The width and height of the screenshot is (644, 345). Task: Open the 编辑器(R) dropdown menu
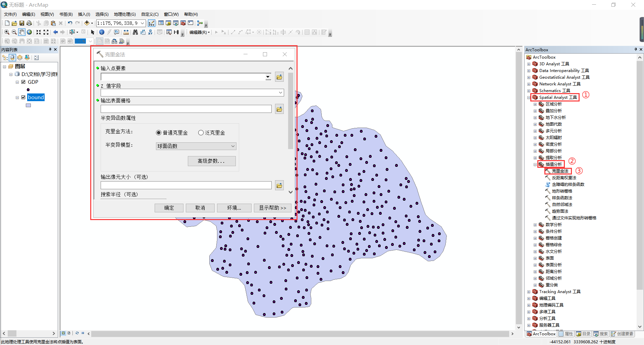[x=200, y=32]
